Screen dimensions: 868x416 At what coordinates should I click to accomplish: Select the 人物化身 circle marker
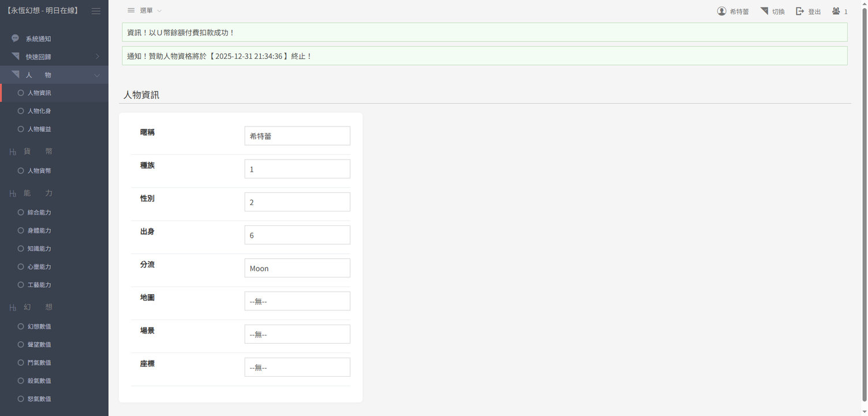(21, 111)
